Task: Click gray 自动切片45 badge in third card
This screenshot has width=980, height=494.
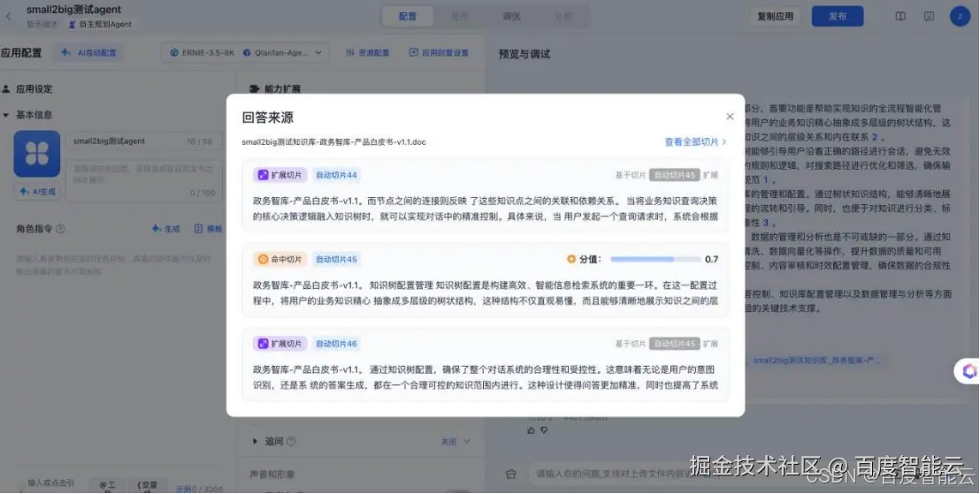Action: coord(674,344)
